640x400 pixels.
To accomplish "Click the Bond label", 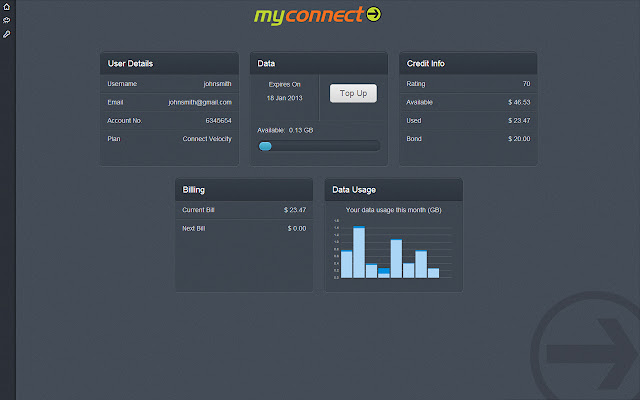I will (x=414, y=139).
